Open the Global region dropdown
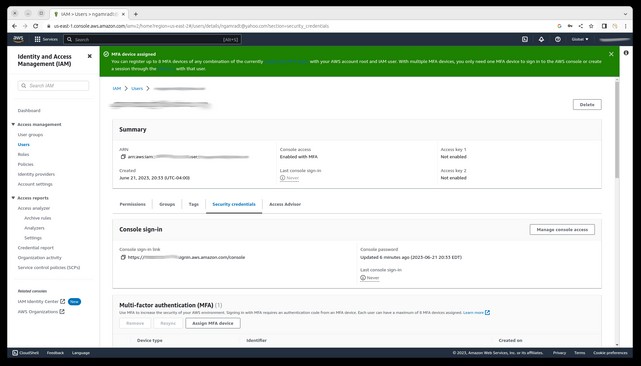Image resolution: width=641 pixels, height=366 pixels. point(580,39)
